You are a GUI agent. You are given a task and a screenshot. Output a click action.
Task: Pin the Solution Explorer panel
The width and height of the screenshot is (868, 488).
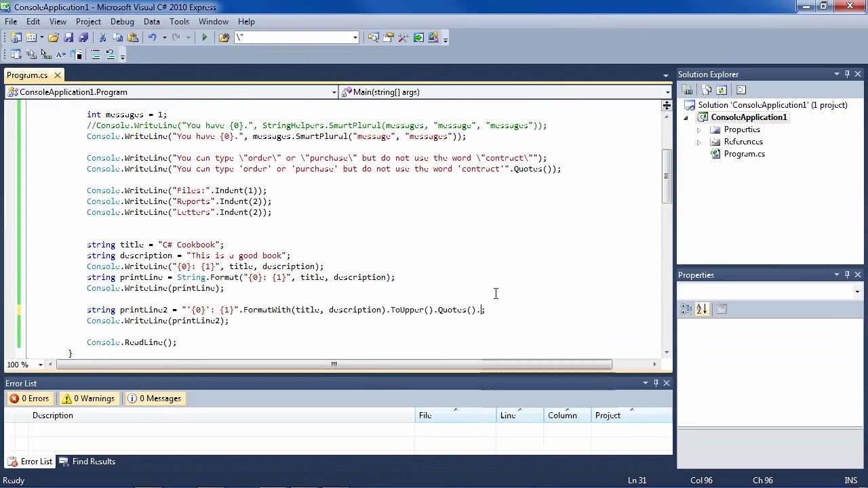[847, 74]
